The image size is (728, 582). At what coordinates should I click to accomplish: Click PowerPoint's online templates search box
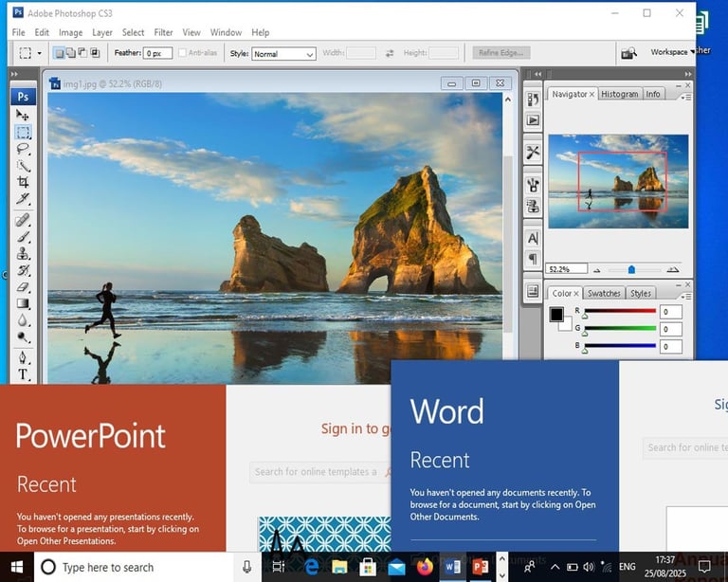click(320, 472)
